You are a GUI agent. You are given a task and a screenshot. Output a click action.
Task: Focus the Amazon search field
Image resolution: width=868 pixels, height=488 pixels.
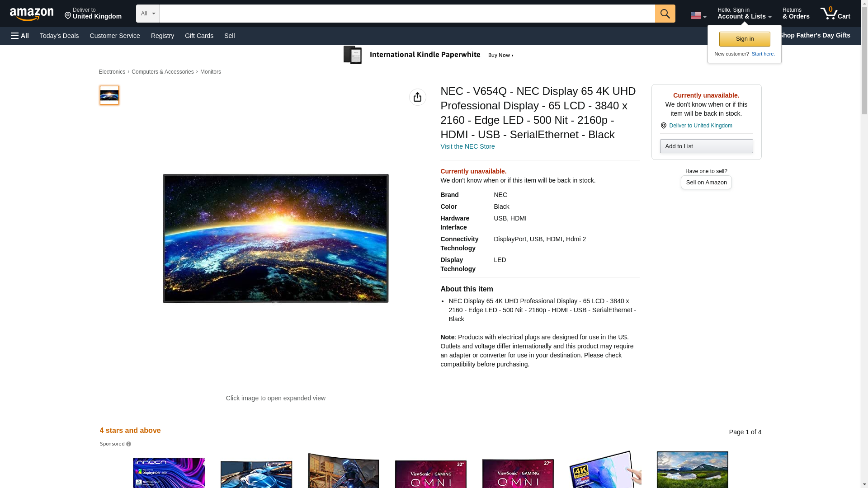(407, 14)
